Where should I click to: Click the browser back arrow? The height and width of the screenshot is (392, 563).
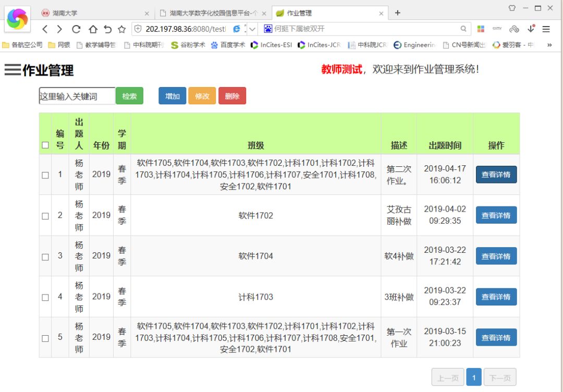(45, 29)
